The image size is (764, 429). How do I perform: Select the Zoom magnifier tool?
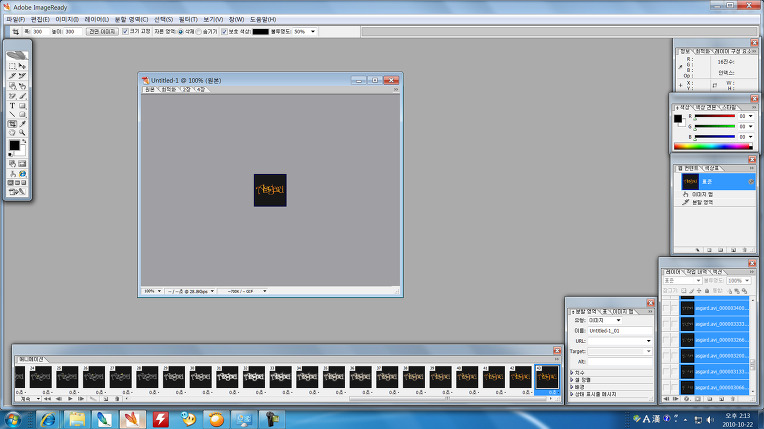(x=22, y=133)
